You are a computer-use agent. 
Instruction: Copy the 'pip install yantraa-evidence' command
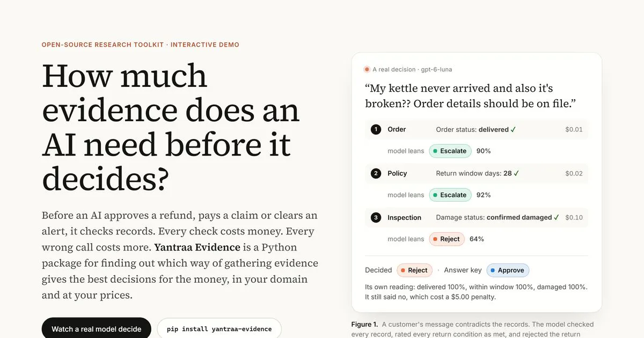pyautogui.click(x=219, y=328)
